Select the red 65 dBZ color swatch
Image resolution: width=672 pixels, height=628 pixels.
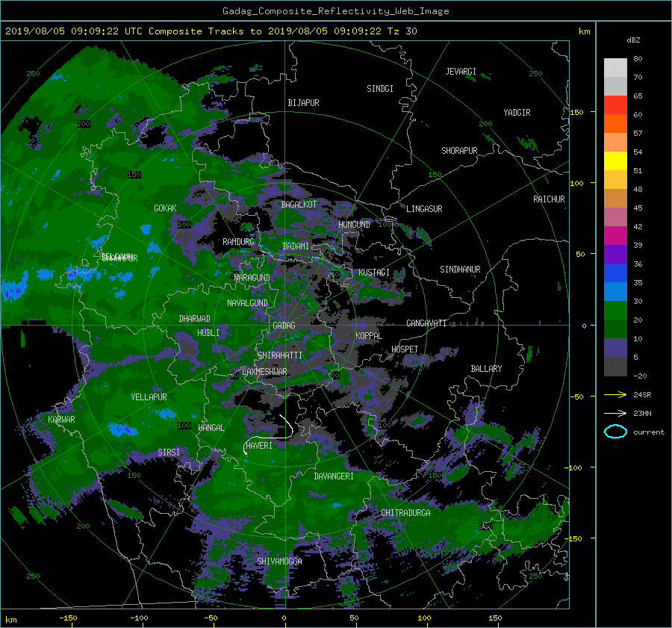(x=615, y=105)
